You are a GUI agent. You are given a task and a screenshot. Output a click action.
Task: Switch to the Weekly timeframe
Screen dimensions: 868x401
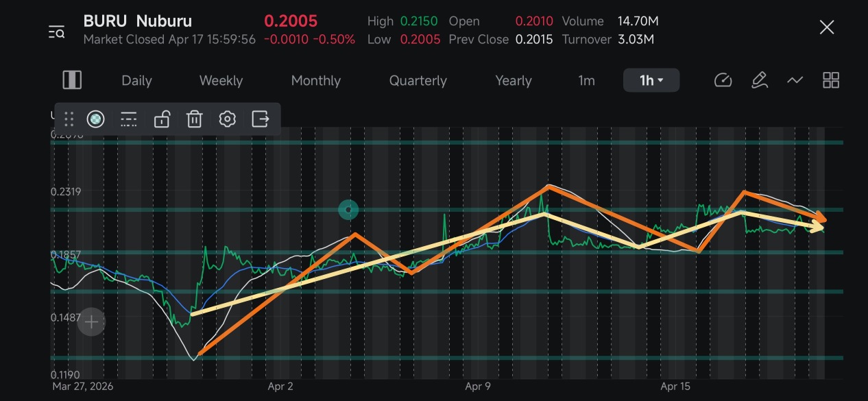point(221,80)
